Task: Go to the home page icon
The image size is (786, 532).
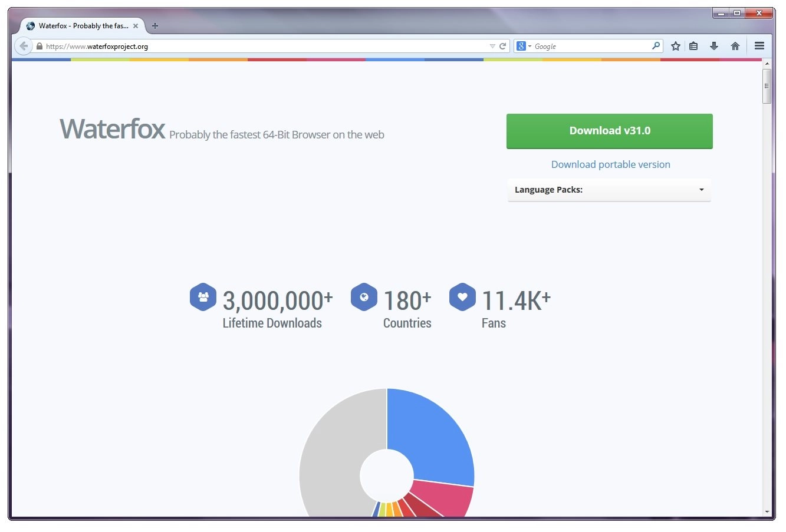Action: [735, 46]
